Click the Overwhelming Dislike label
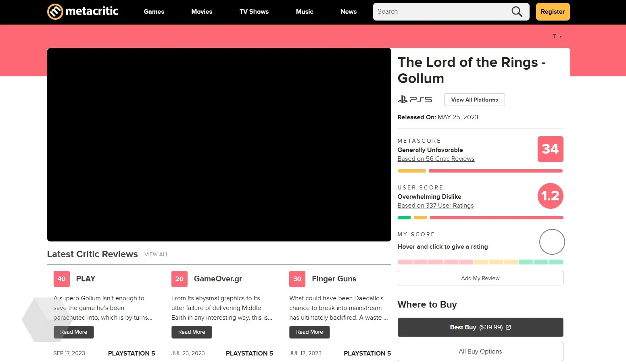 (x=430, y=197)
